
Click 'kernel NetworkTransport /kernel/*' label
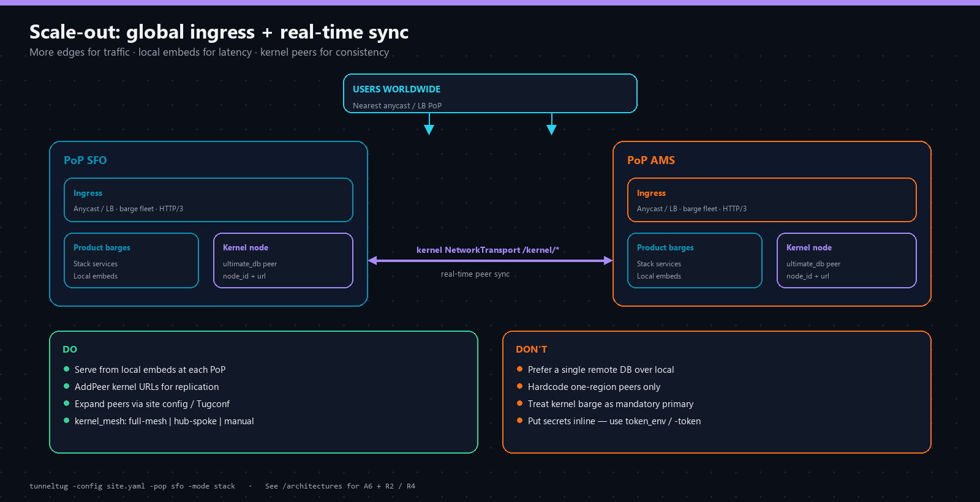[x=488, y=250]
